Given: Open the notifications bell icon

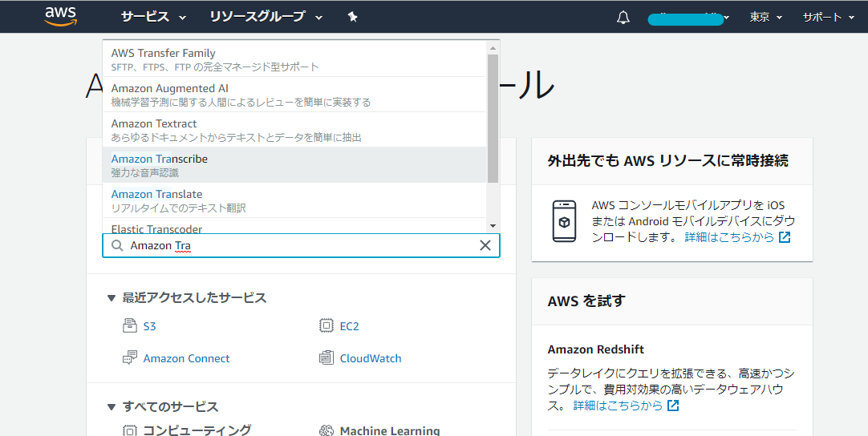Looking at the screenshot, I should 623,18.
